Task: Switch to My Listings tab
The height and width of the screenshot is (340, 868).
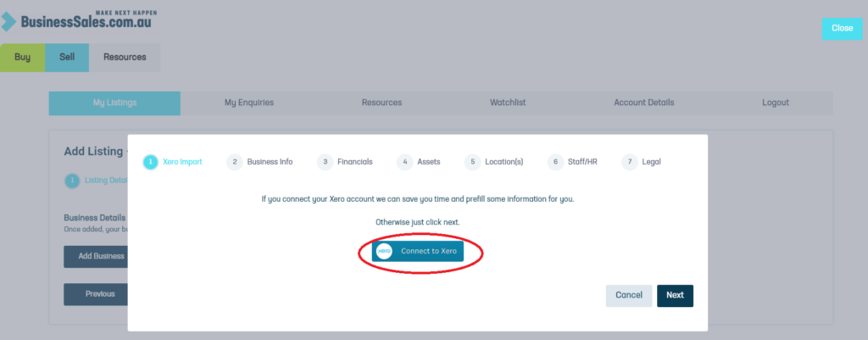Action: click(x=114, y=103)
